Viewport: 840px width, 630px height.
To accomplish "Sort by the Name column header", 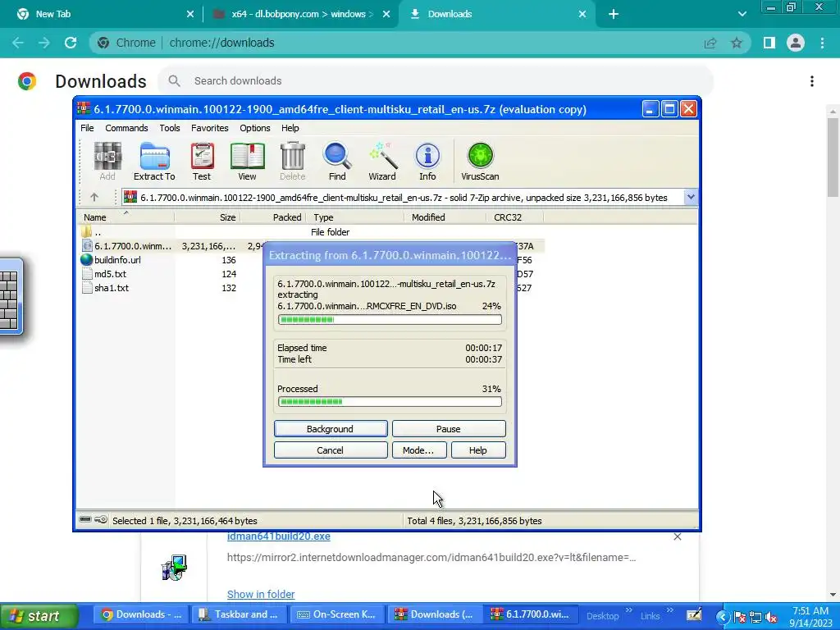I will pos(126,217).
